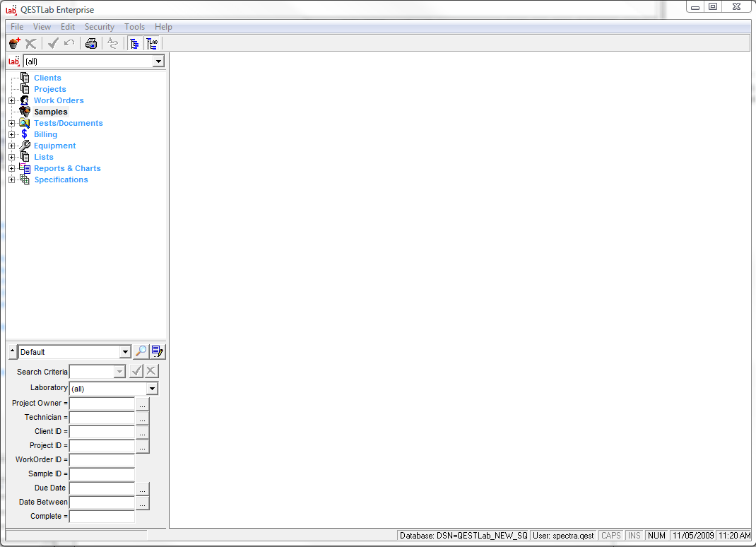Click the Billing dollar sign icon

coord(25,134)
